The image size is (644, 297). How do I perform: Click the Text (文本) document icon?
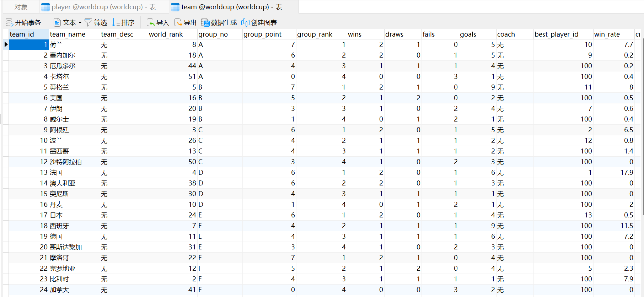click(x=57, y=22)
